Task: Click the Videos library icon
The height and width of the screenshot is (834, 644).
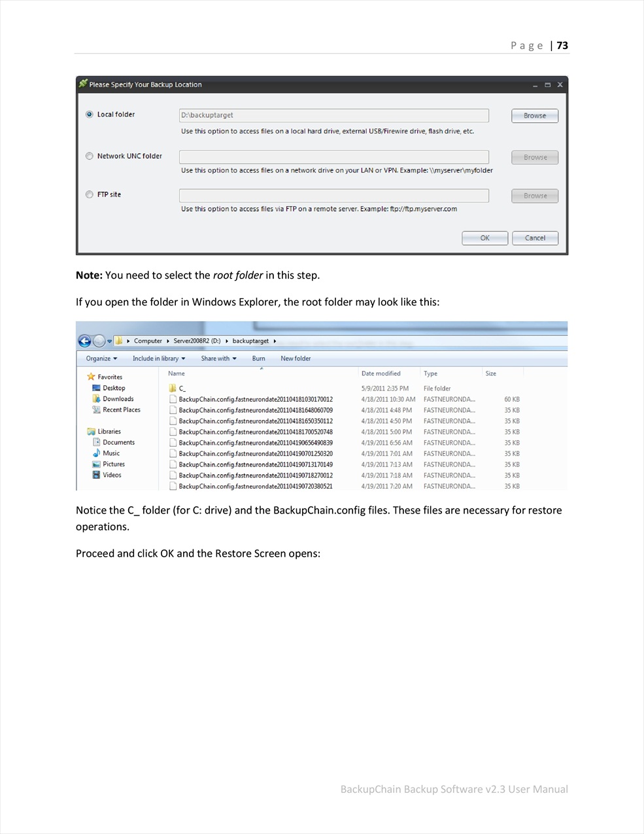Action: coord(96,476)
